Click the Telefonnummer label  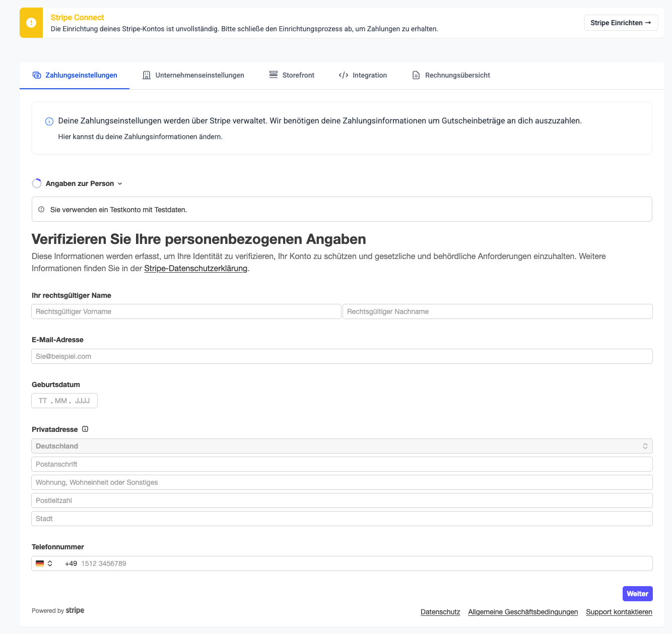[58, 547]
